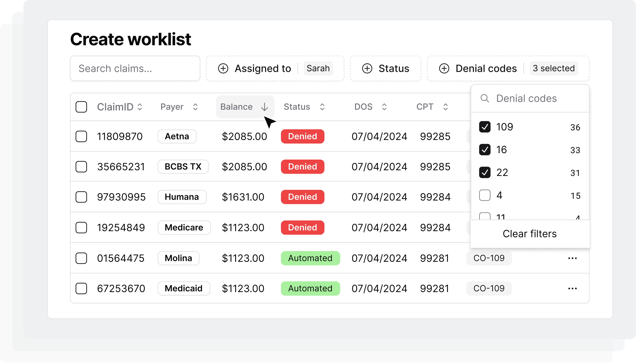Click the plus icon beside Assigned to
Image resolution: width=636 pixels, height=364 pixels.
point(223,68)
